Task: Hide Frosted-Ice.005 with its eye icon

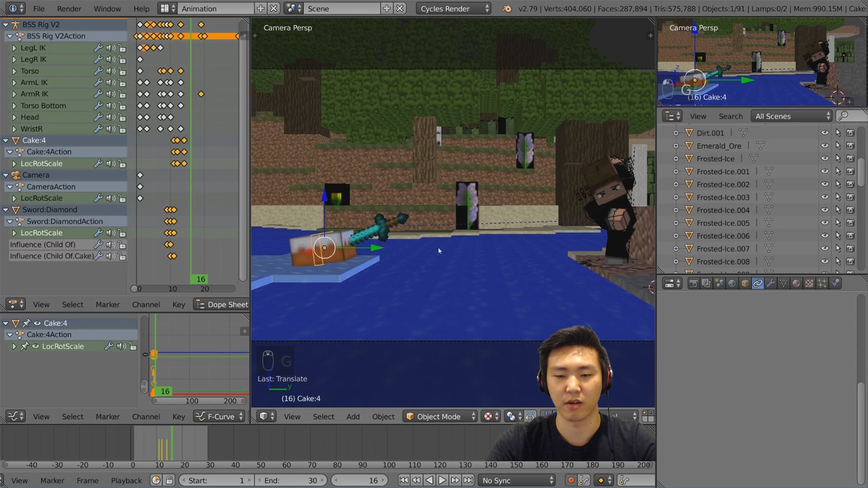Action: click(825, 223)
